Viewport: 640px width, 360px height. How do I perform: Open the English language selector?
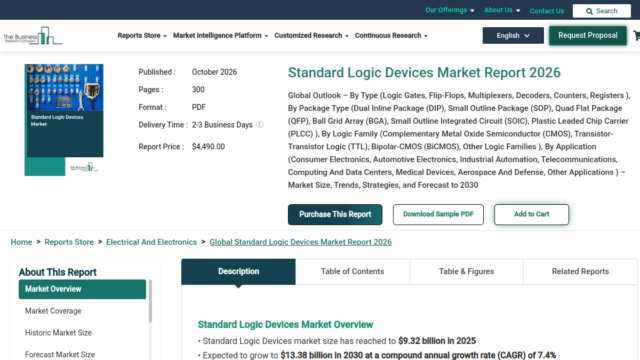(513, 36)
